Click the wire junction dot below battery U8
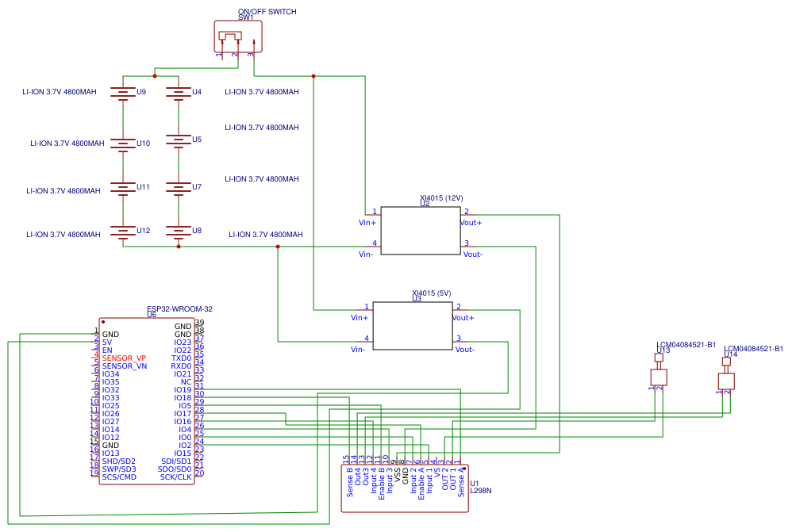Image resolution: width=792 pixels, height=532 pixels. click(179, 247)
